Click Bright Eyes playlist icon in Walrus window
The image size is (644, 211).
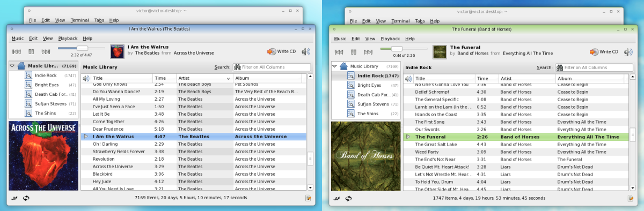point(28,85)
